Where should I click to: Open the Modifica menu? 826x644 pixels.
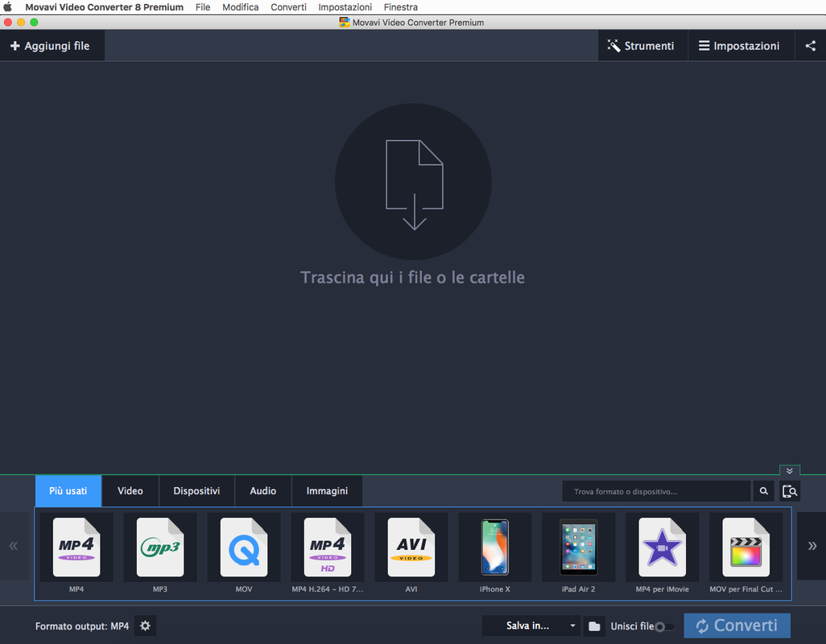click(x=240, y=7)
